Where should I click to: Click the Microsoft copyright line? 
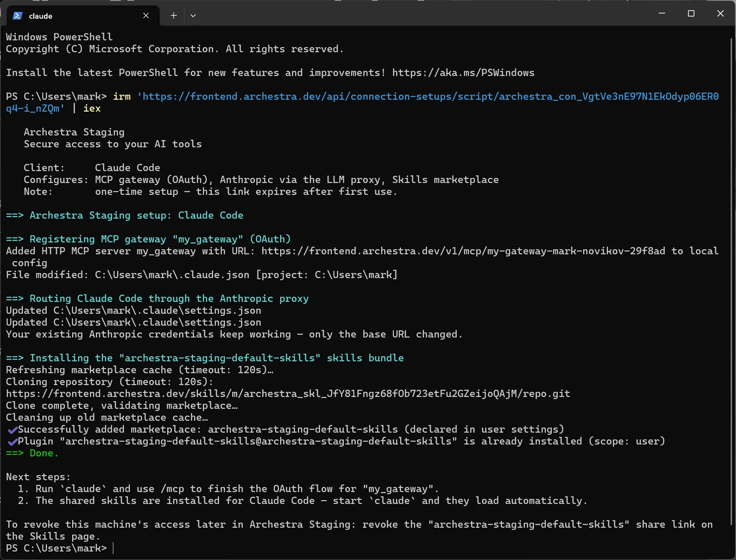pos(175,49)
